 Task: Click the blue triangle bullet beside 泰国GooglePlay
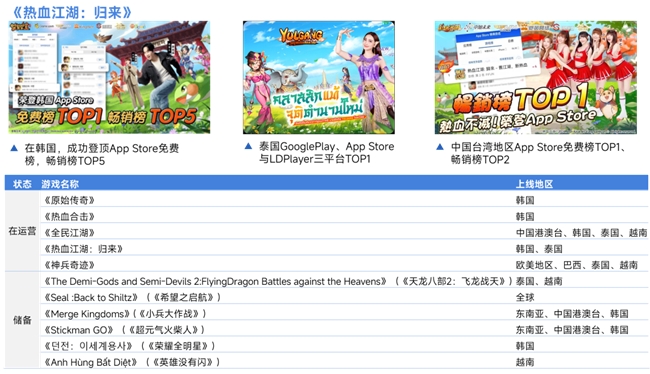[248, 146]
